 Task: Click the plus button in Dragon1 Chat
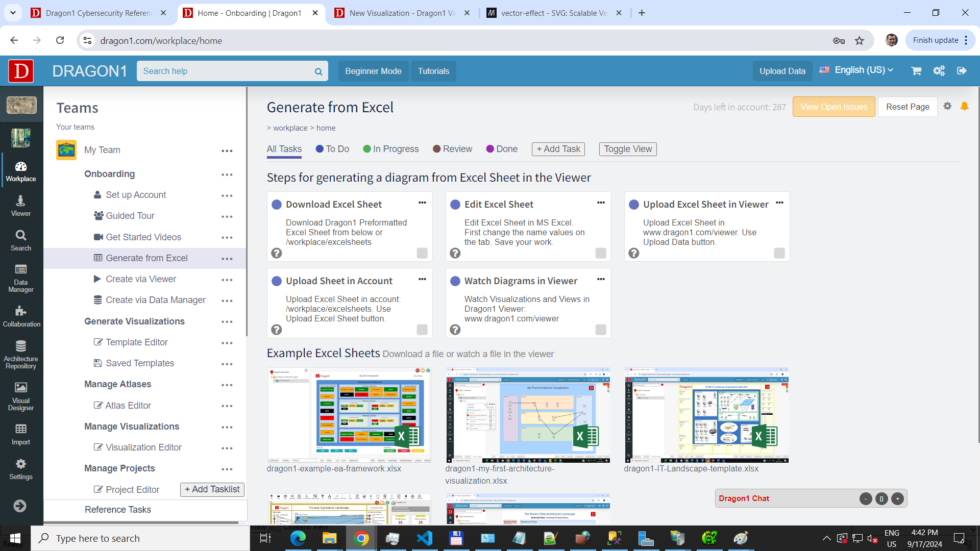pos(897,498)
